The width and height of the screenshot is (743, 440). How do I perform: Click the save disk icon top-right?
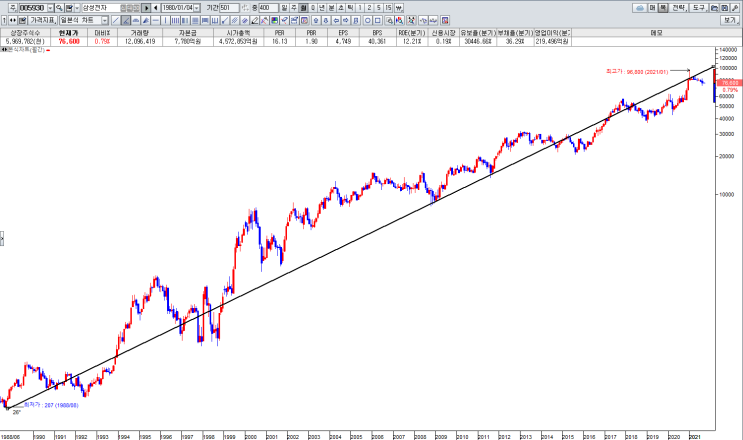click(x=725, y=8)
